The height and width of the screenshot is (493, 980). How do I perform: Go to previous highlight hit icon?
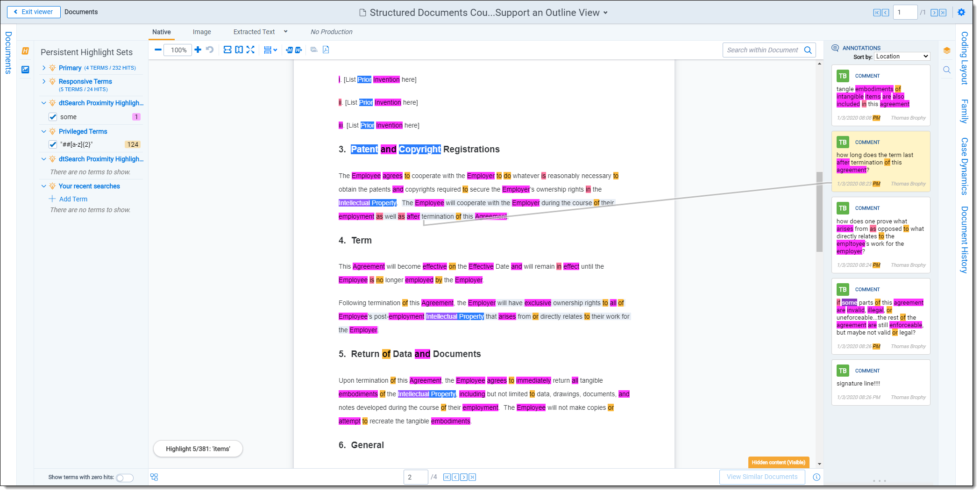tap(289, 50)
